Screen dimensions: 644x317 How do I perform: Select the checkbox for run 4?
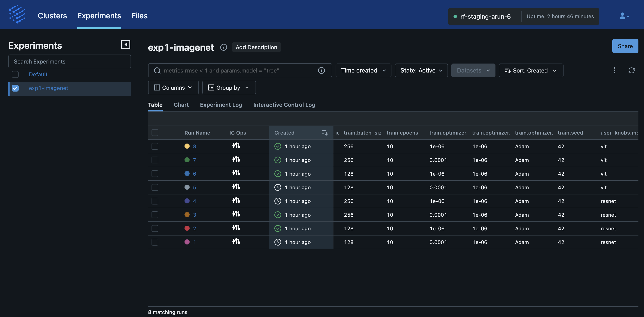pos(155,201)
